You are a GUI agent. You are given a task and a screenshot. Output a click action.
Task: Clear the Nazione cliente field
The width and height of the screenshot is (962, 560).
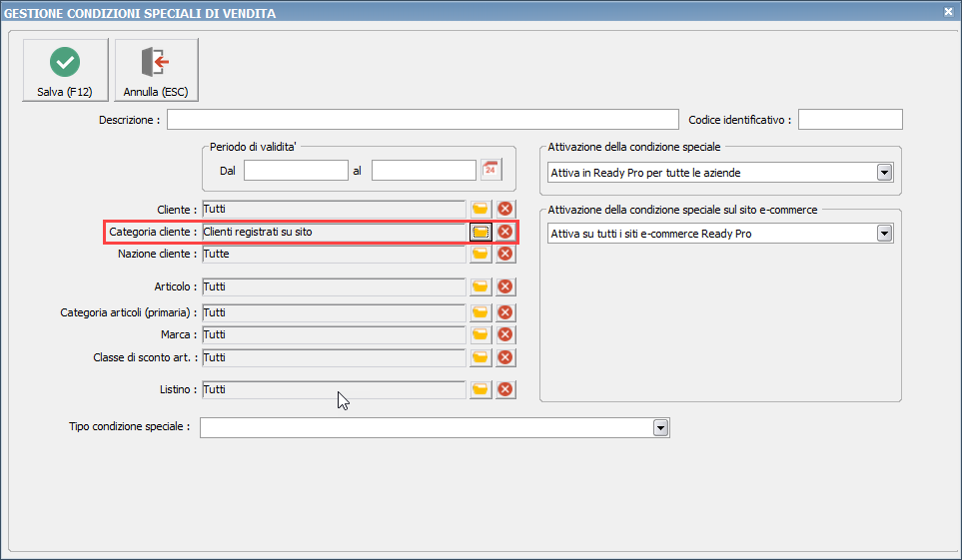504,254
